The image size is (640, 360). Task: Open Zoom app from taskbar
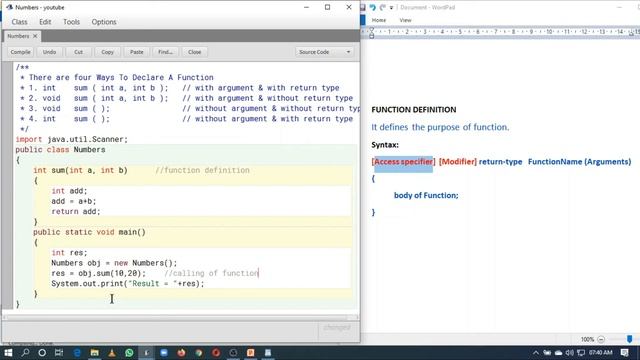coord(164,352)
